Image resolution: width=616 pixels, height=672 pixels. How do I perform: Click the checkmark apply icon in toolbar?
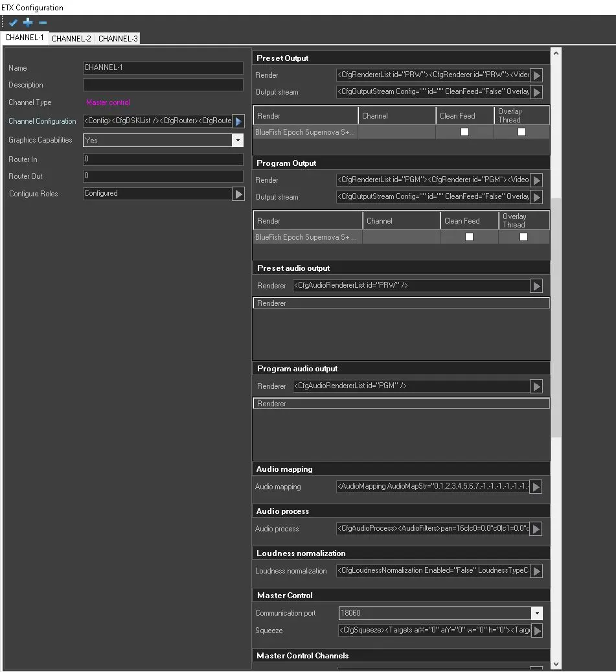click(13, 23)
